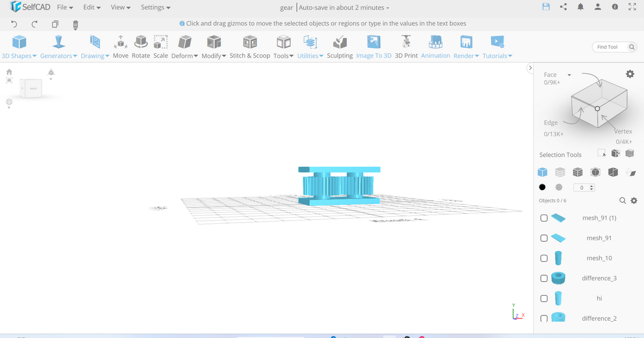The width and height of the screenshot is (644, 338).
Task: Toggle the difference_3 object checkbox
Action: coord(544,278)
